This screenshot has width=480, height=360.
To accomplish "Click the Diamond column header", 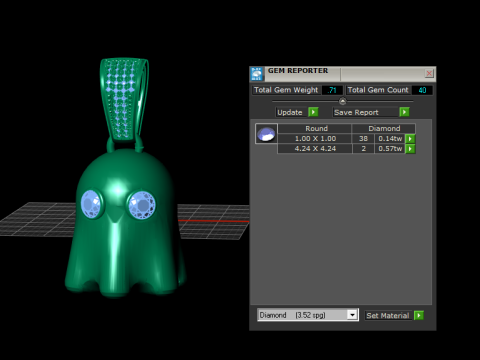I will (x=384, y=128).
